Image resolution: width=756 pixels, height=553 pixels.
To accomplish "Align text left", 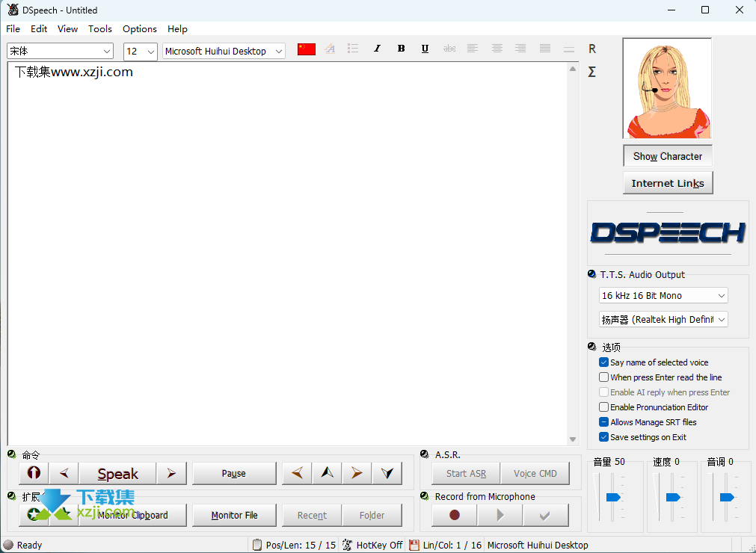I will pyautogui.click(x=473, y=49).
